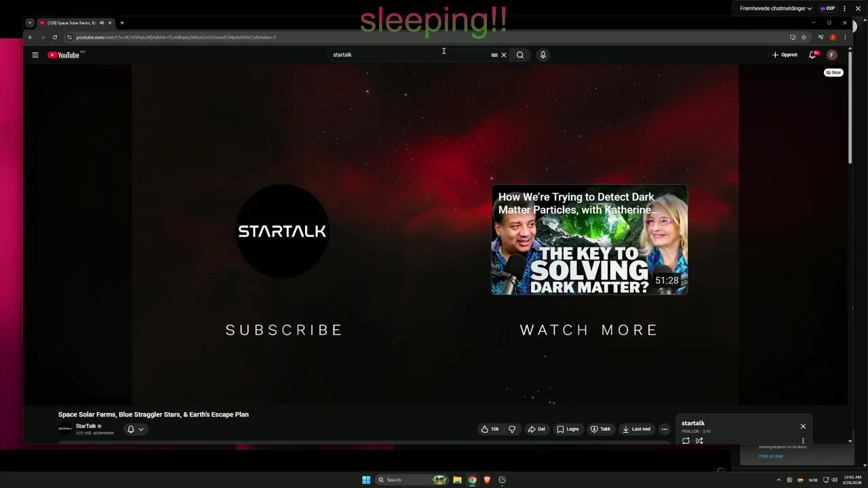
Task: Open a new browser tab
Action: [x=122, y=23]
